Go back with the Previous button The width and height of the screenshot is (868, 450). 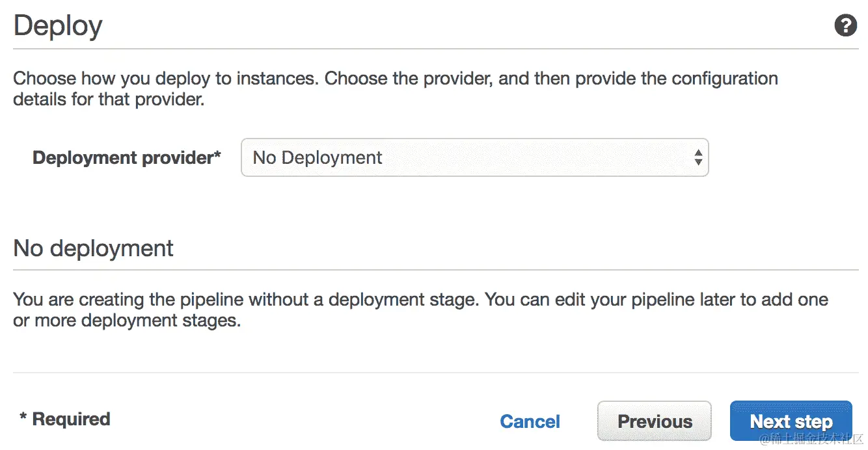click(x=654, y=421)
